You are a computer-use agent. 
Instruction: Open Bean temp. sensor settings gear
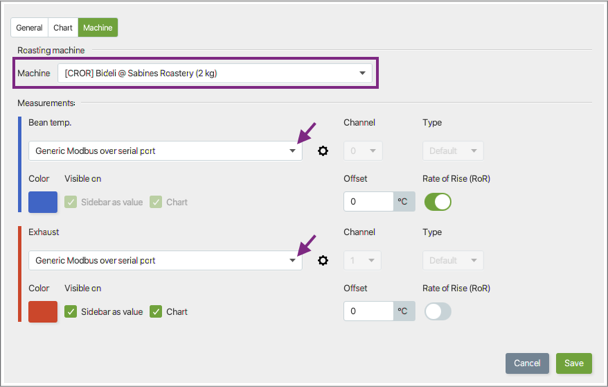click(323, 151)
